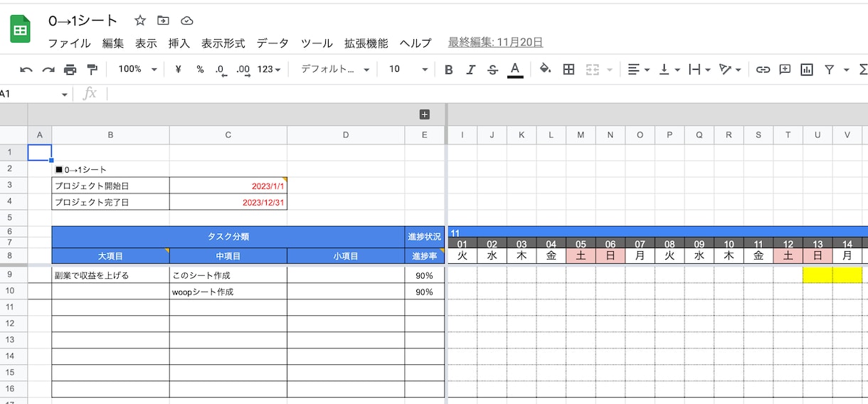Viewport: 868px width, 404px height.
Task: Increase decimal places button
Action: point(243,69)
